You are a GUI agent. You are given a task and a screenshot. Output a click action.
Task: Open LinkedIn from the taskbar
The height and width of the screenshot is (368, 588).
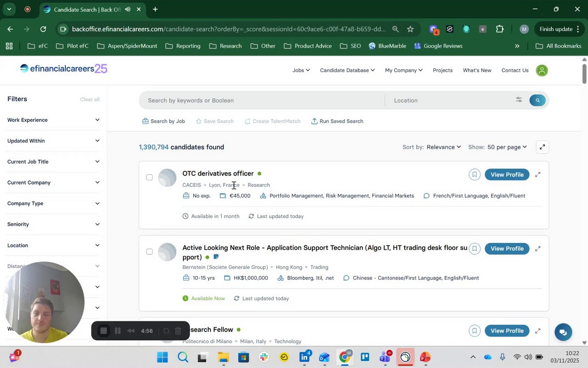[304, 357]
